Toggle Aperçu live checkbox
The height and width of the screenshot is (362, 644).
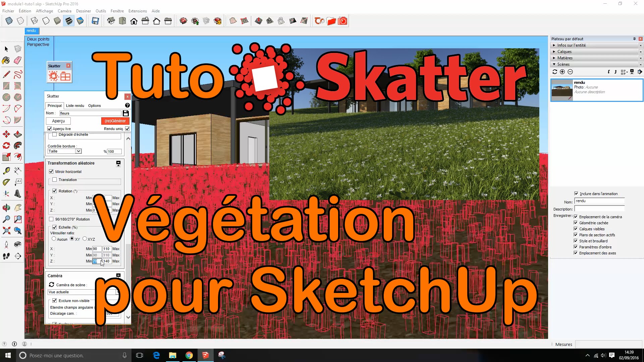point(50,129)
